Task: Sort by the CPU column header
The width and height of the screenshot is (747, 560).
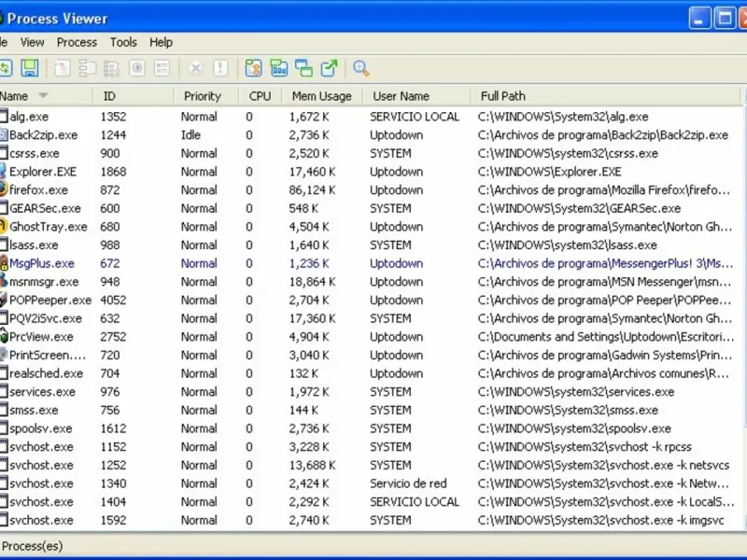Action: coord(261,96)
